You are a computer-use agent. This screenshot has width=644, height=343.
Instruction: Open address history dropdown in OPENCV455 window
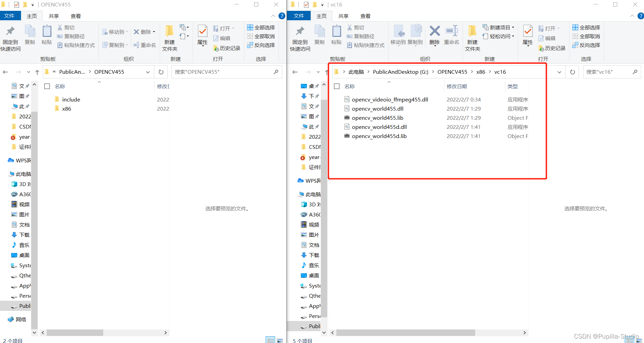148,72
